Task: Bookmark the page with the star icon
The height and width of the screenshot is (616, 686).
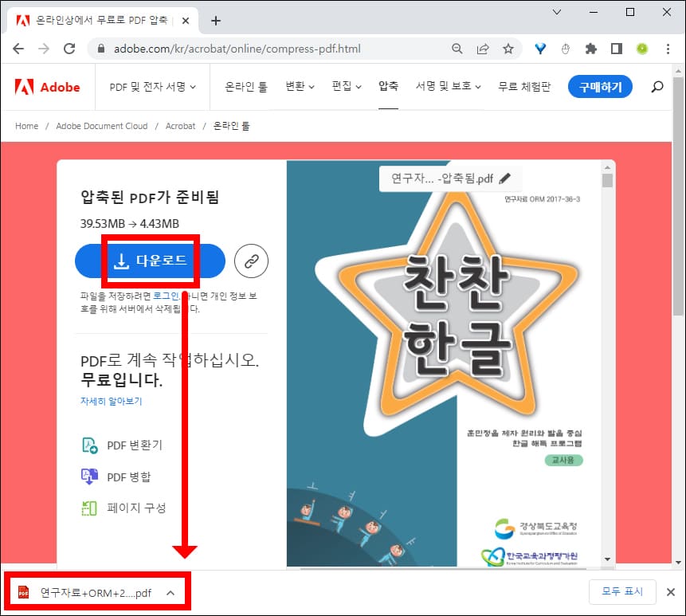Action: [508, 48]
